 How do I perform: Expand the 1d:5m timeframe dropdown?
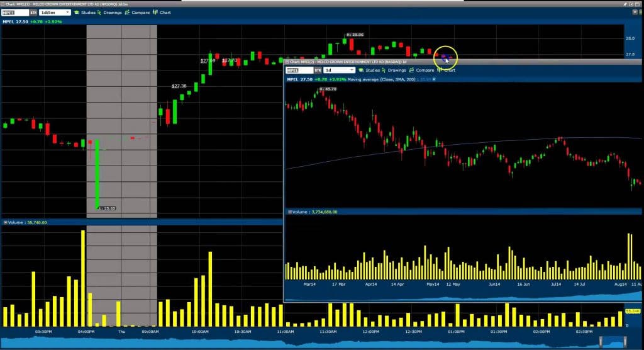click(55, 13)
